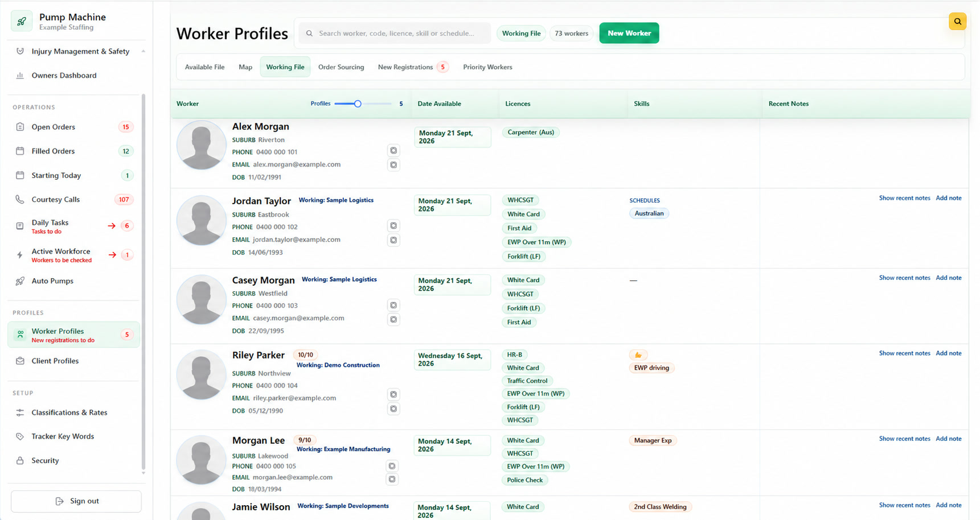Open the Priority Workers tab
This screenshot has width=980, height=520.
tap(487, 67)
